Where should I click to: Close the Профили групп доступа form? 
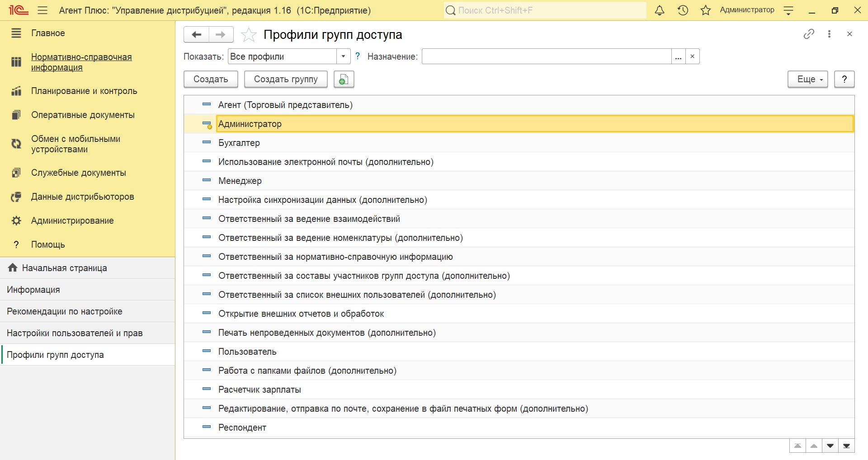coord(849,34)
